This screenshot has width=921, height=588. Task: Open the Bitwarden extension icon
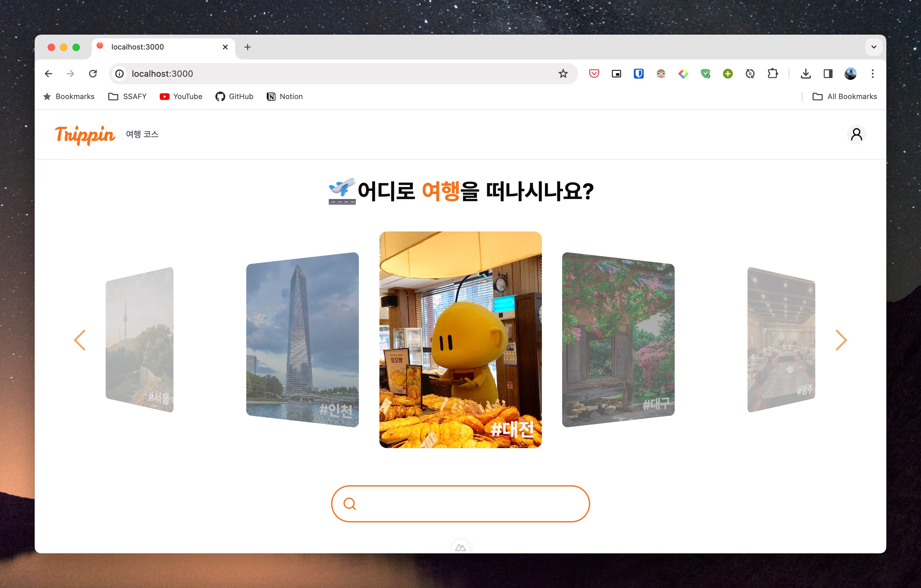(x=638, y=73)
